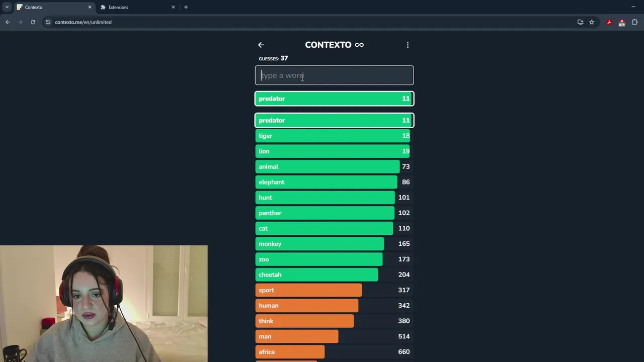Screen dimensions: 644x362
Task: Click the orange 'africa' guess row
Action: click(x=334, y=352)
